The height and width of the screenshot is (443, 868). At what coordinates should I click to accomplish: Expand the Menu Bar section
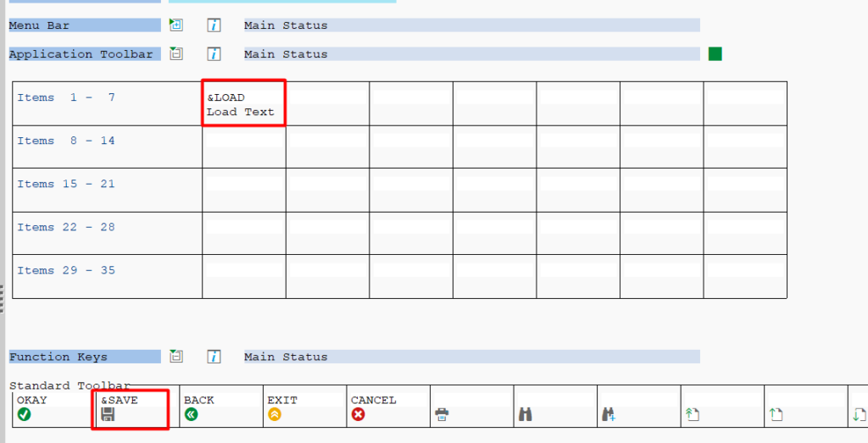(176, 25)
